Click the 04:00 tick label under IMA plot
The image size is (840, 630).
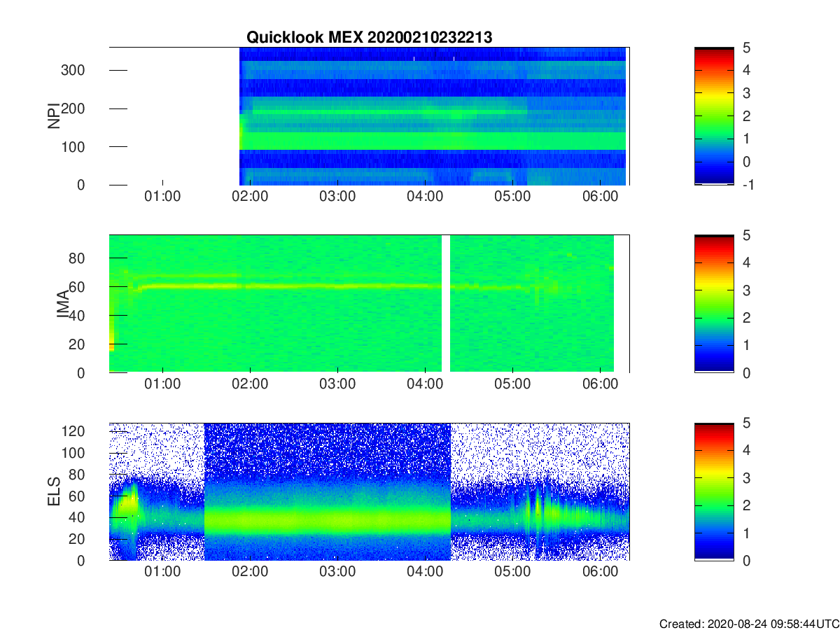click(425, 384)
